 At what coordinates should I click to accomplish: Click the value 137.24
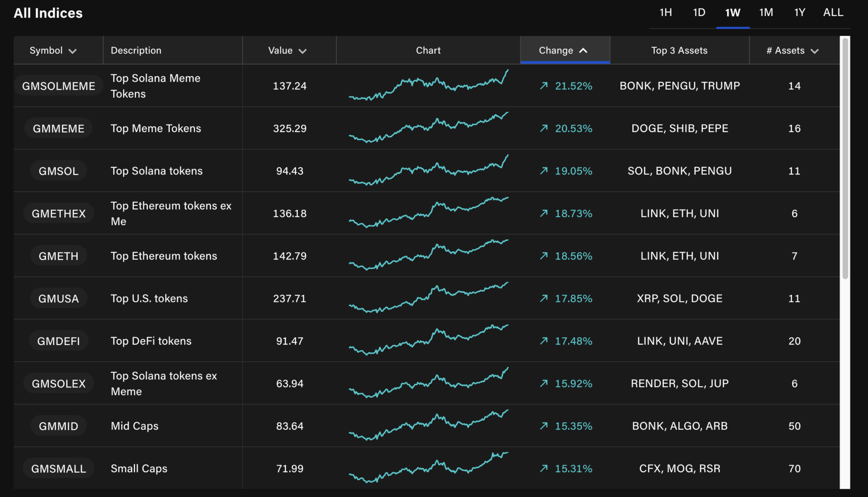(289, 86)
